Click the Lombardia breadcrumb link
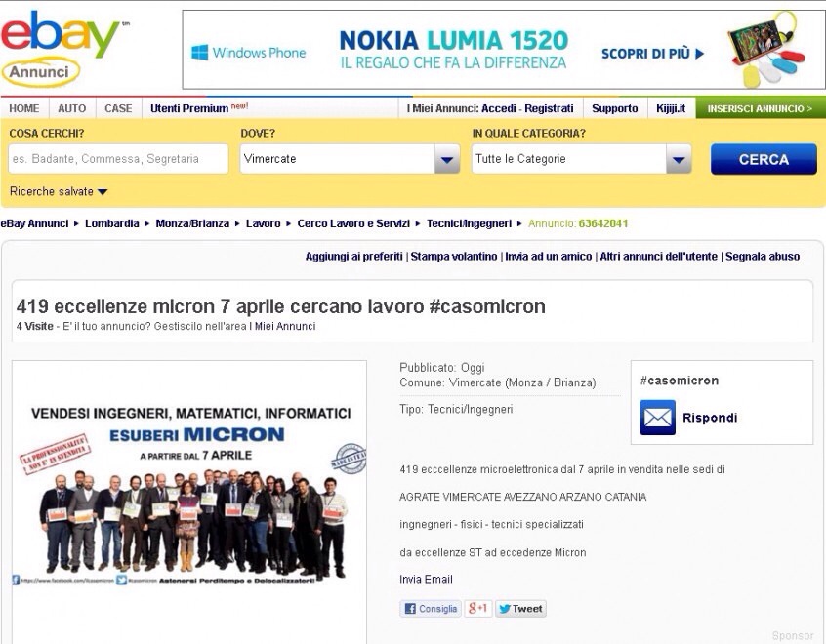This screenshot has width=826, height=644. 111,223
